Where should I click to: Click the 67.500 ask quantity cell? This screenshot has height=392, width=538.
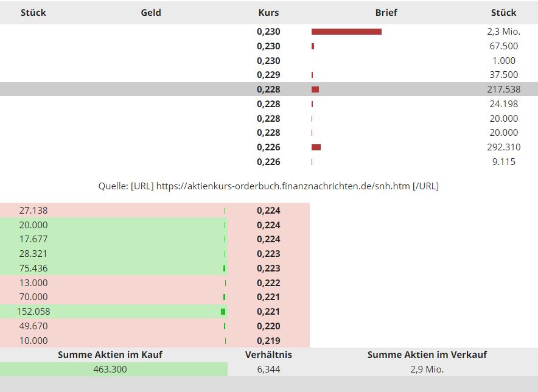(x=503, y=46)
